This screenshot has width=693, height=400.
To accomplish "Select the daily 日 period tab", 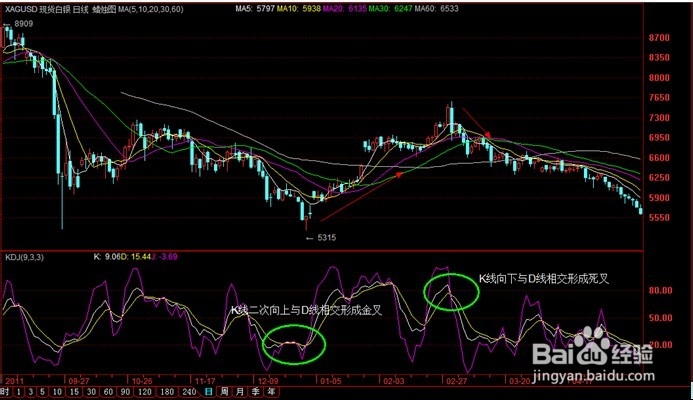I will pos(209,392).
